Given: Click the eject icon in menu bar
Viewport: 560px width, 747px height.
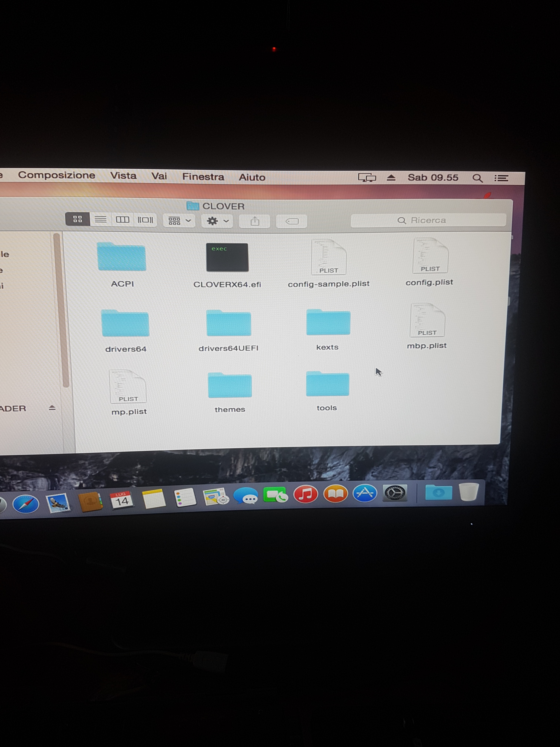Looking at the screenshot, I should click(x=391, y=177).
